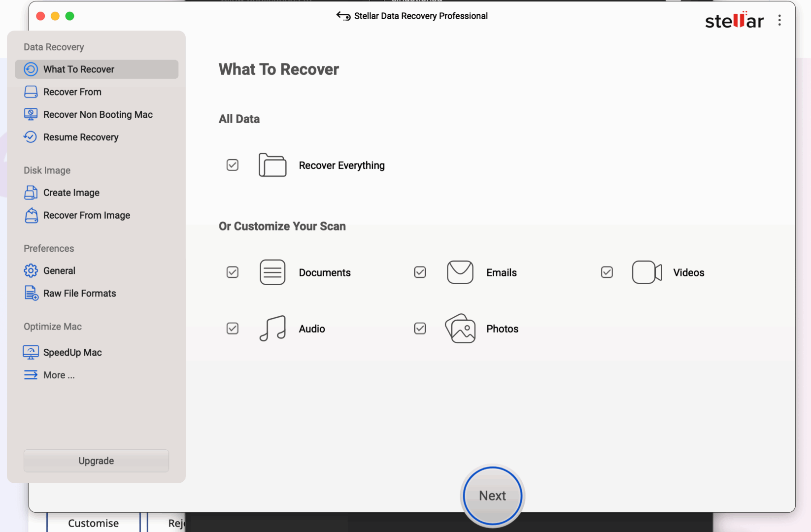Uncheck the Audio checkbox
This screenshot has height=532, width=811.
coord(233,329)
